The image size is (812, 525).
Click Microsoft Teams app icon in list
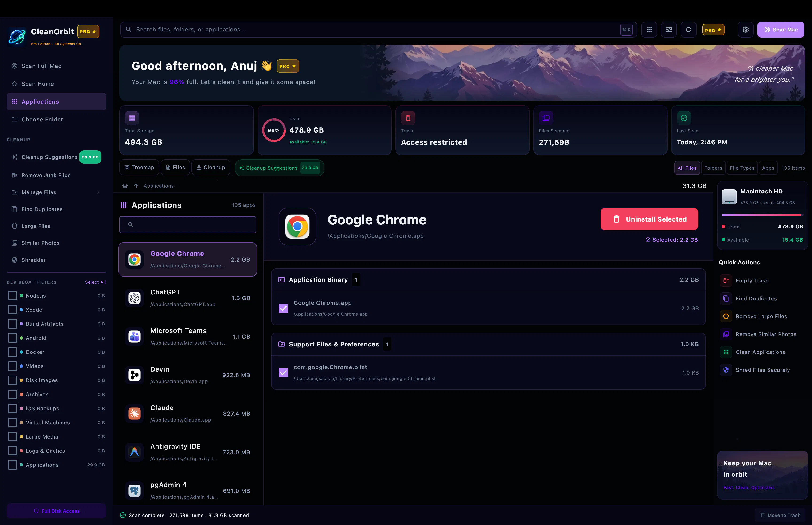pos(134,337)
